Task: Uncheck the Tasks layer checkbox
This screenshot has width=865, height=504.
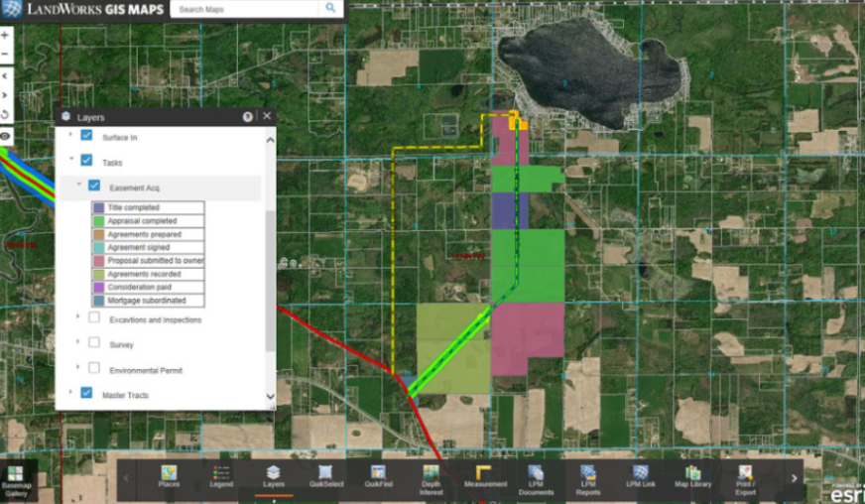Action: [86, 160]
